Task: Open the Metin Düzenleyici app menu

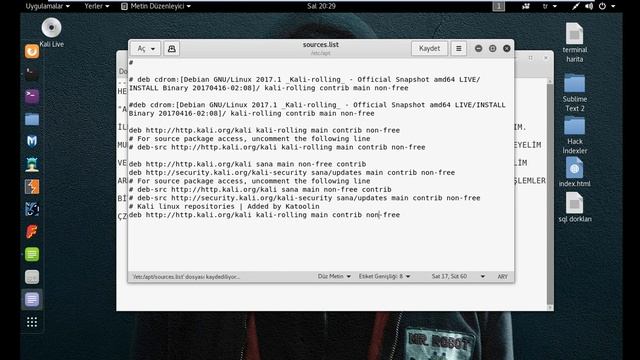Action: 156,6
